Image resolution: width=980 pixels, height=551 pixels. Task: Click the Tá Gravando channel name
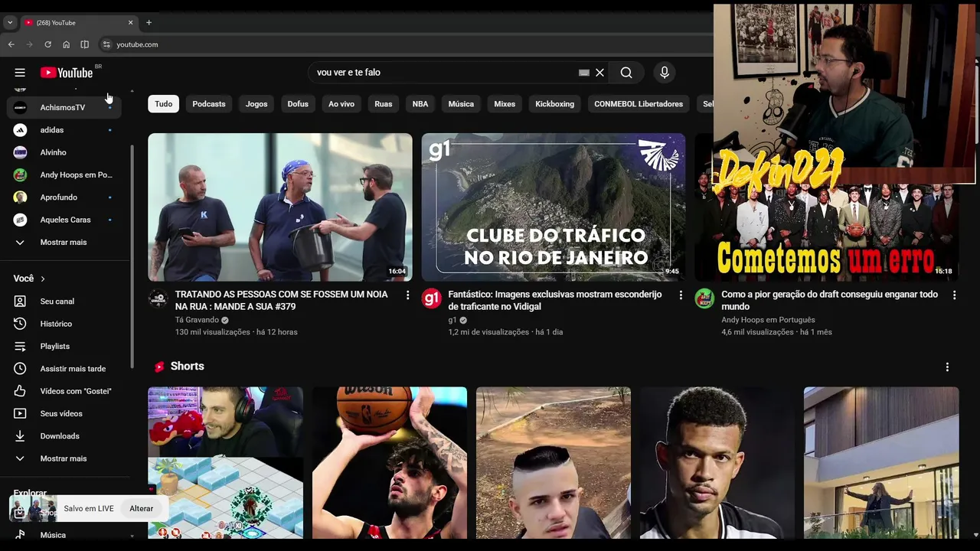(197, 320)
